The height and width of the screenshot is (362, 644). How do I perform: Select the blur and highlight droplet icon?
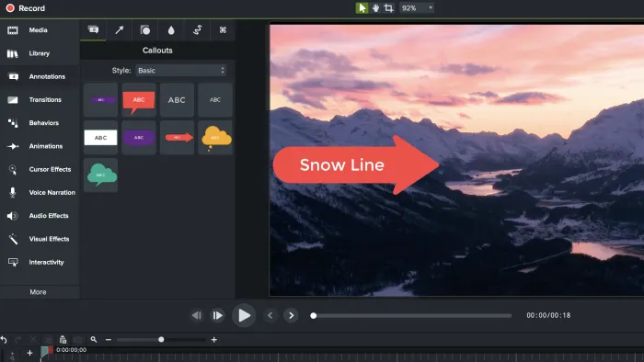tap(171, 30)
